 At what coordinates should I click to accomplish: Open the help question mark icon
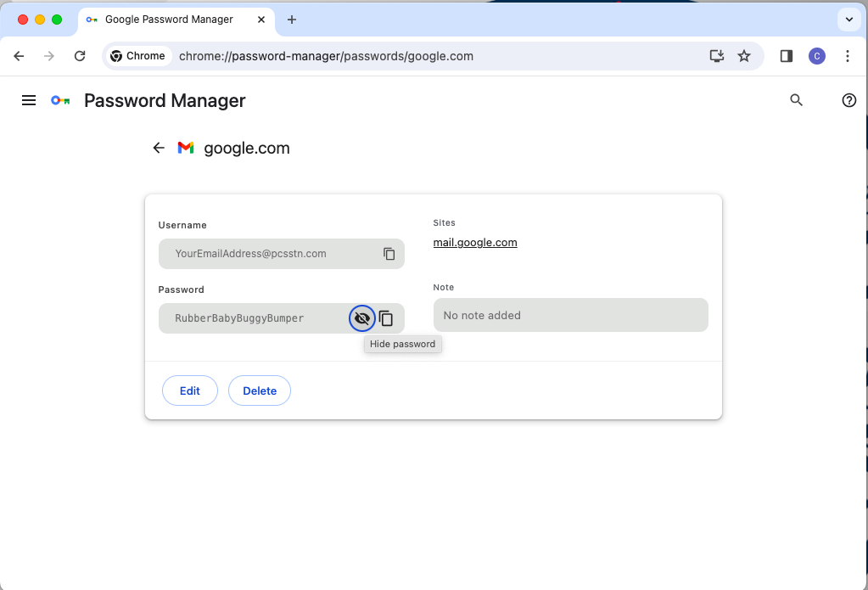tap(849, 100)
